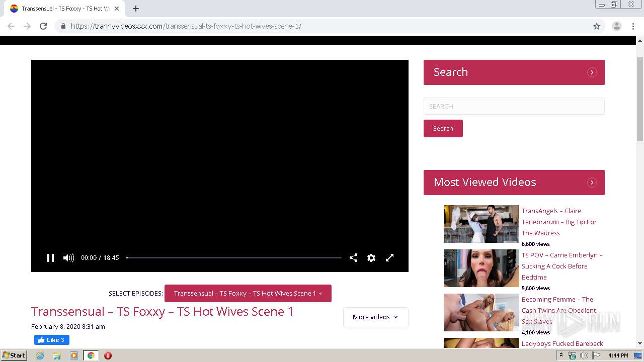This screenshot has width=644, height=362.
Task: Click the arrow icon in Search header
Action: (592, 72)
